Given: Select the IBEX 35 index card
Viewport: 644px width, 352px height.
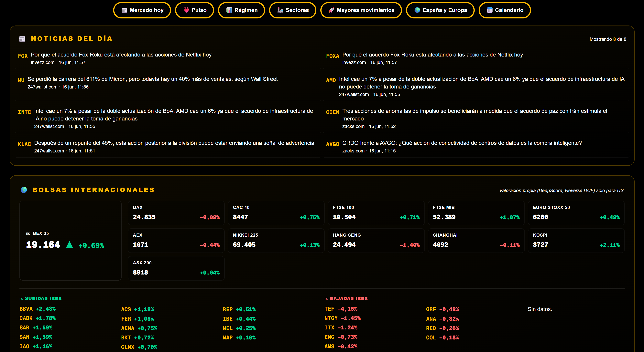Looking at the screenshot, I should click(71, 241).
